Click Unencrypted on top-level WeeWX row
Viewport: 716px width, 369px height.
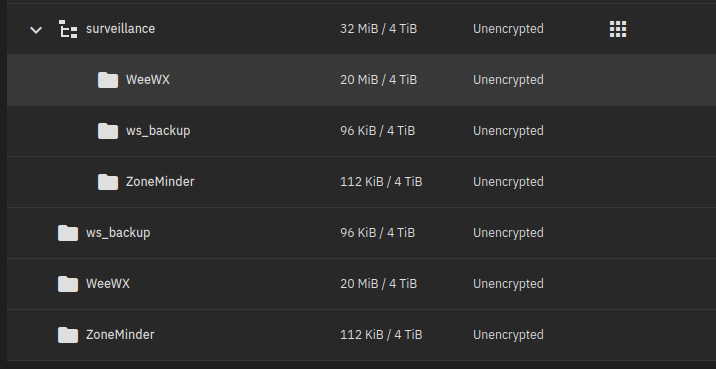click(508, 284)
